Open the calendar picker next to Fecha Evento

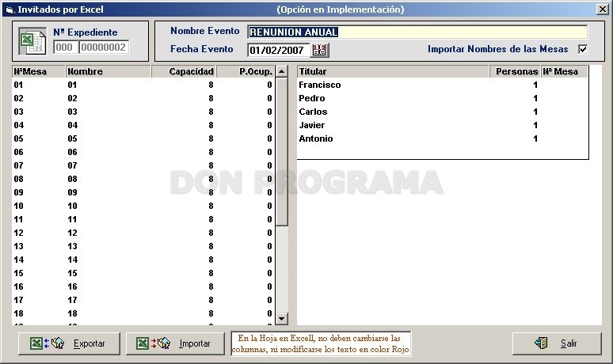tap(320, 50)
